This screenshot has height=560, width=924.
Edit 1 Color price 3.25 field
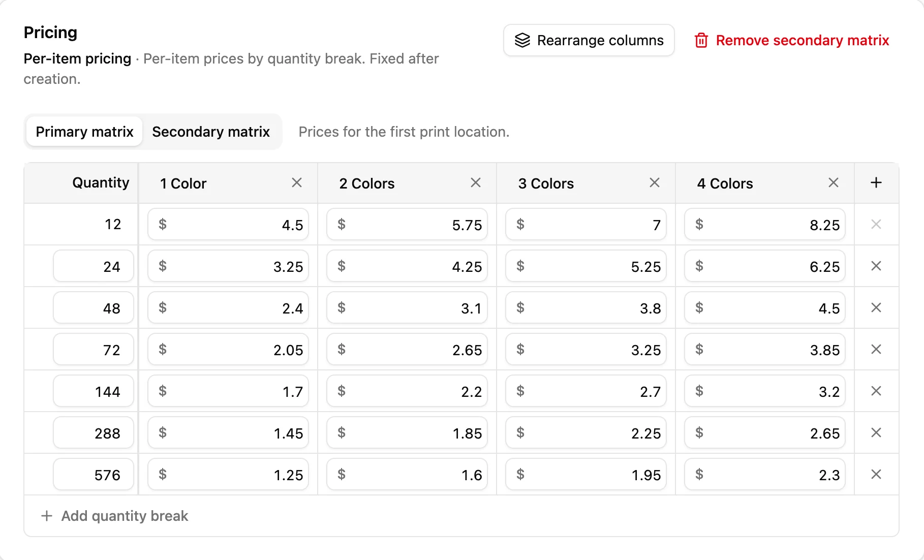(x=228, y=266)
